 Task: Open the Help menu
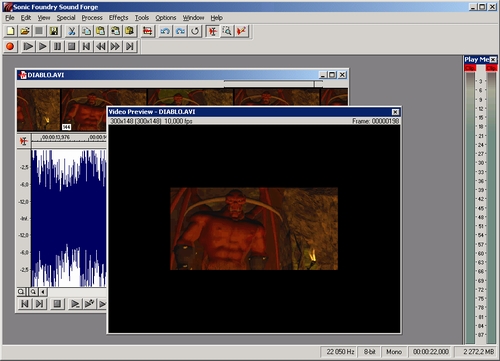[x=217, y=18]
